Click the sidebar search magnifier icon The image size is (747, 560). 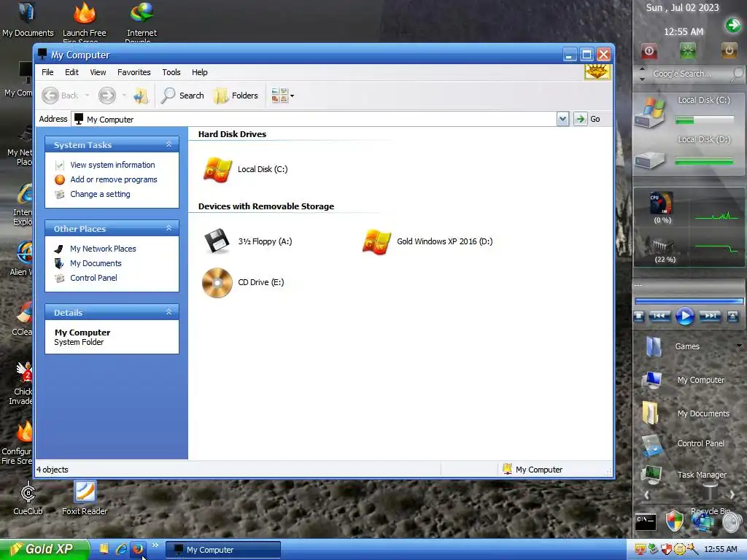pyautogui.click(x=737, y=74)
